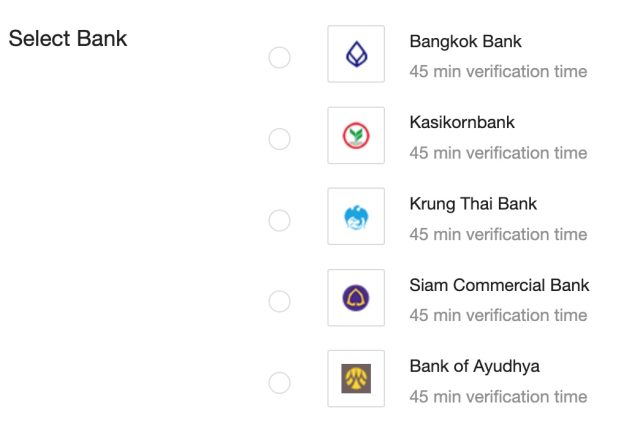
Task: Choose the Kasikornbank radio option
Action: pos(280,139)
